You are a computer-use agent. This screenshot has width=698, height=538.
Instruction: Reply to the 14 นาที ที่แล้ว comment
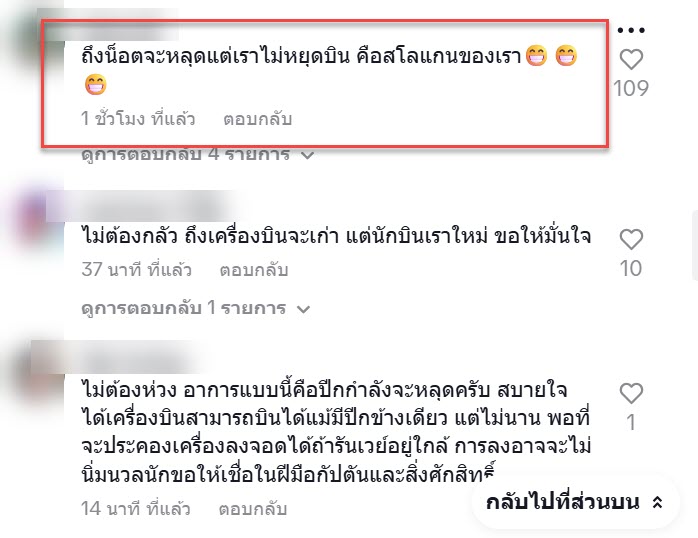coord(253,509)
